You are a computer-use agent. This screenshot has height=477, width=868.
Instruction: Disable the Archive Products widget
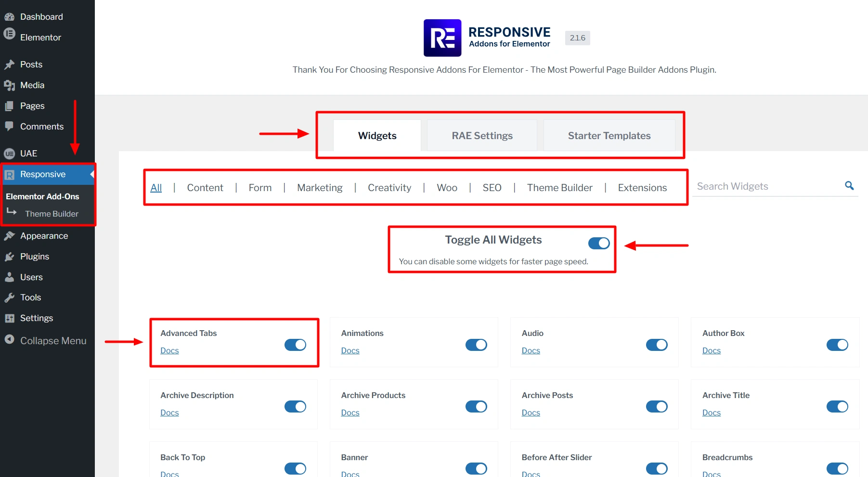click(x=476, y=407)
